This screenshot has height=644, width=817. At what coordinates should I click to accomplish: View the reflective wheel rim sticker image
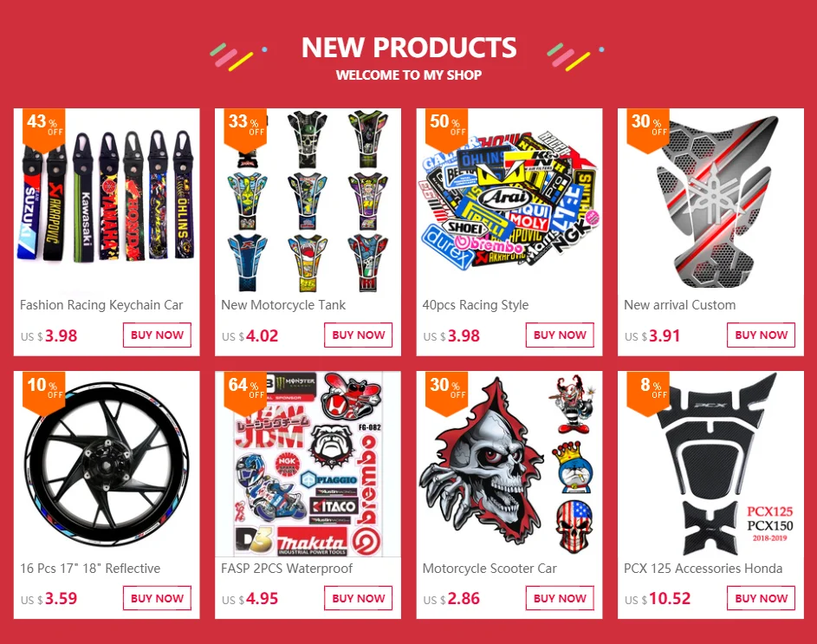(107, 464)
